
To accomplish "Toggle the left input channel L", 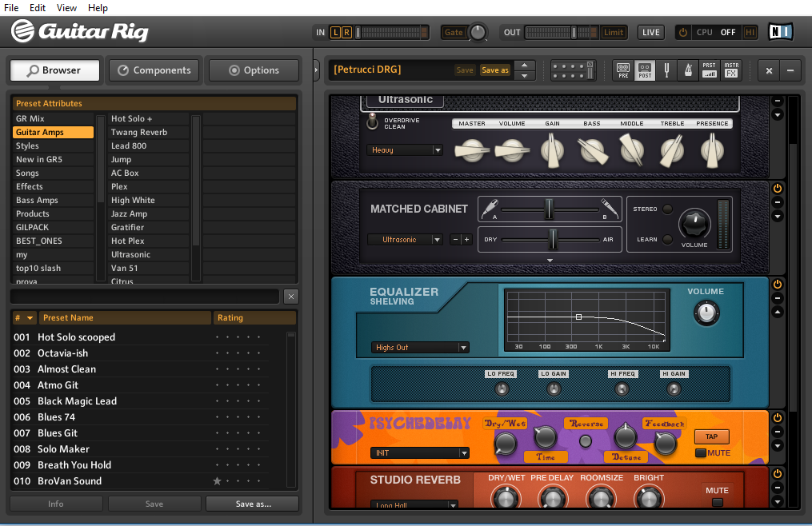I will 335,32.
